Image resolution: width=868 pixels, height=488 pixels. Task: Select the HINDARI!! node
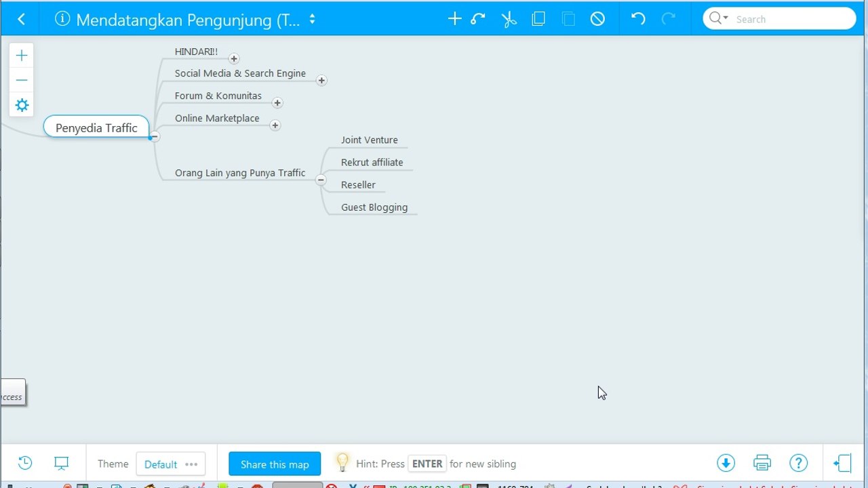pyautogui.click(x=196, y=52)
